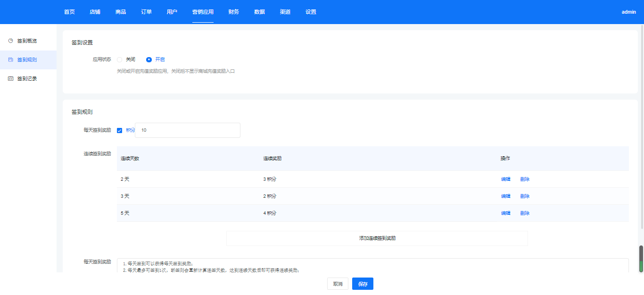Select the 关闭 radio button
644x295 pixels.
120,59
